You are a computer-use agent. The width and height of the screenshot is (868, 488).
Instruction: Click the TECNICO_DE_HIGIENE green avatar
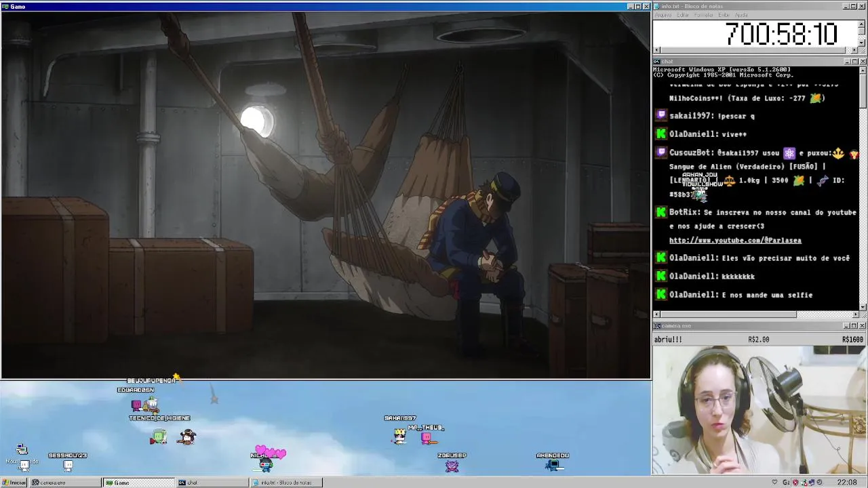(159, 437)
